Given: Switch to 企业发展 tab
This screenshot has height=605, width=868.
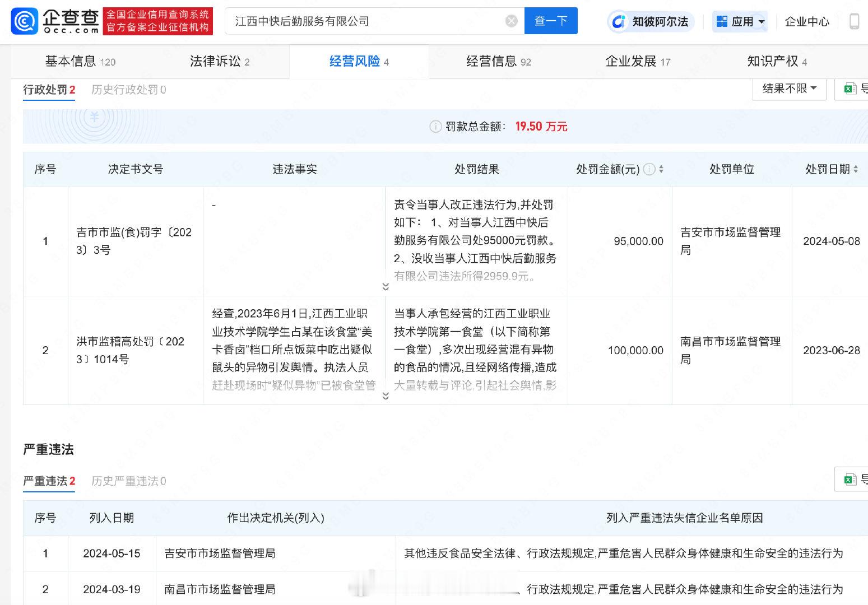Looking at the screenshot, I should [638, 61].
